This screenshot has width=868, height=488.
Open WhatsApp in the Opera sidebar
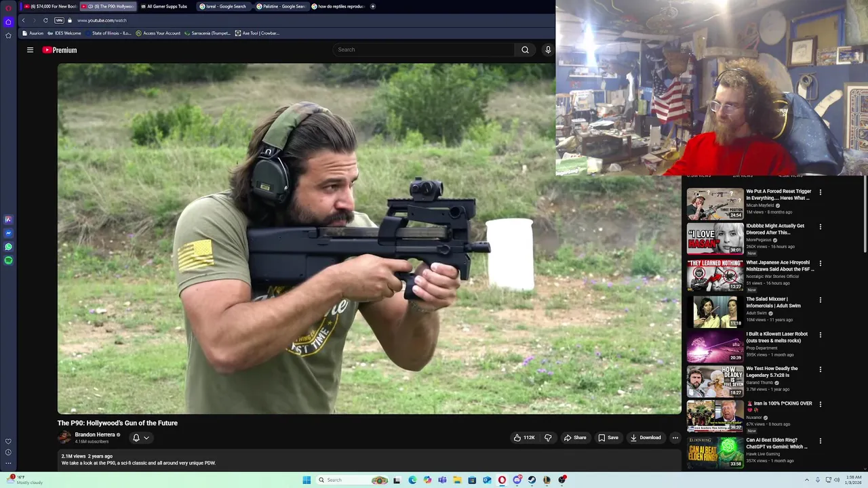8,247
